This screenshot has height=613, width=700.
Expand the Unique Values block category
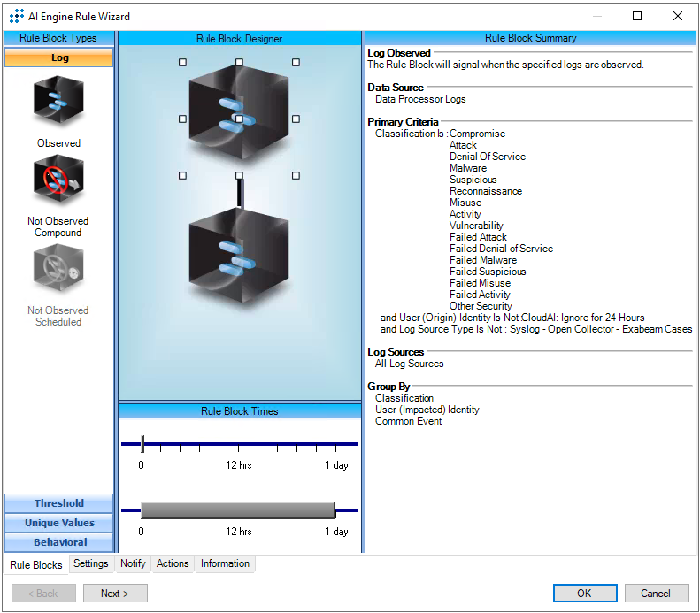click(58, 523)
